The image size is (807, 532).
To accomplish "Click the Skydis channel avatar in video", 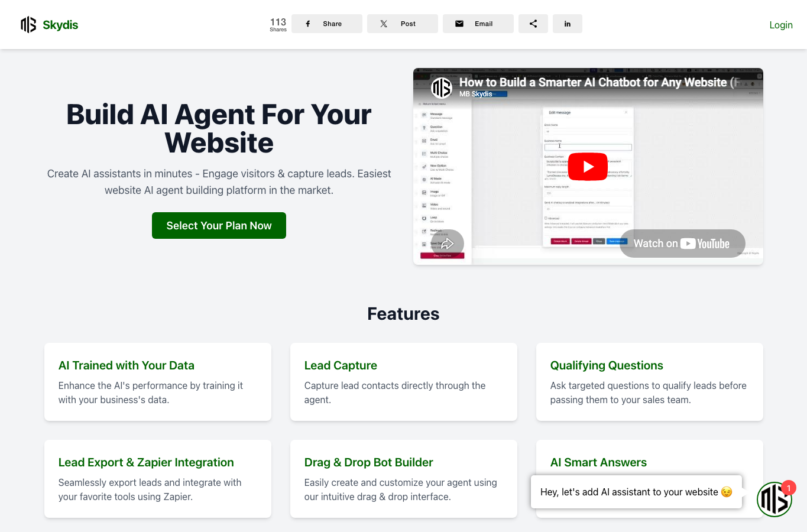I will coord(441,88).
